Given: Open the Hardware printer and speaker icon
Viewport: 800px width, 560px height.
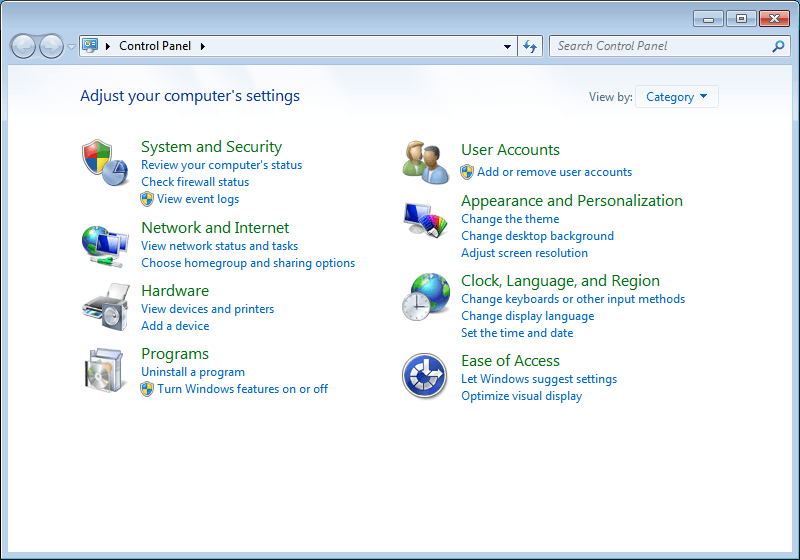Looking at the screenshot, I should click(x=106, y=308).
